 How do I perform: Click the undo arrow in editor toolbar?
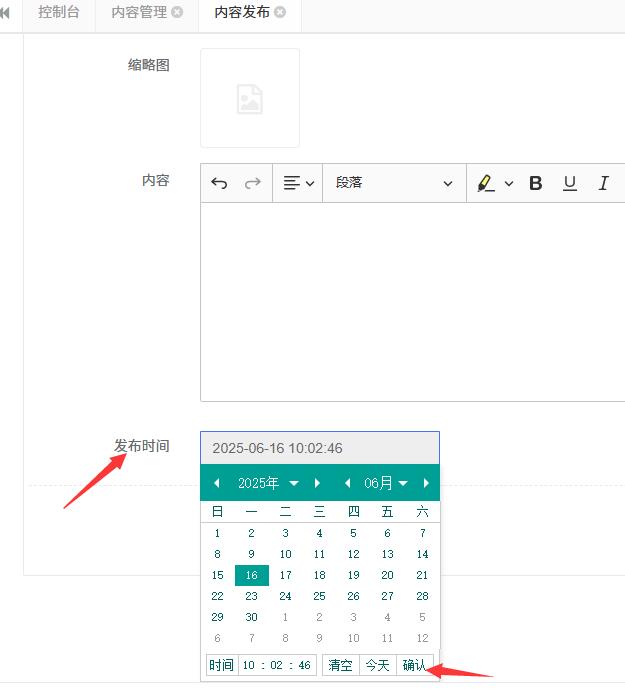click(x=219, y=183)
